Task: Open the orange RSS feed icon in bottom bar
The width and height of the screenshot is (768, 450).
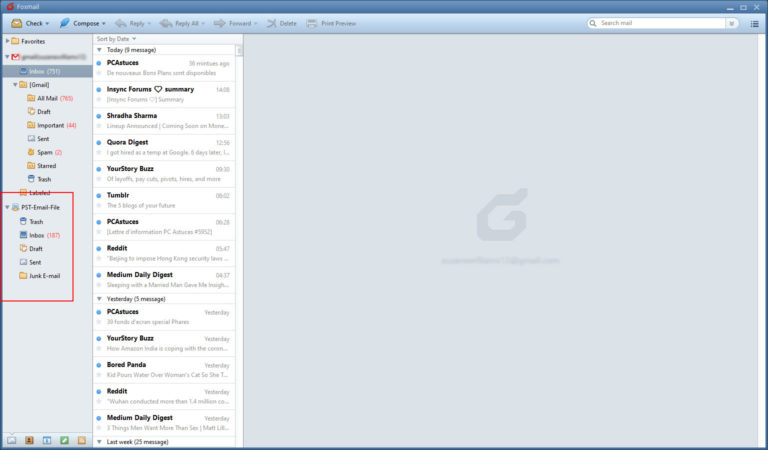Action: [82, 440]
